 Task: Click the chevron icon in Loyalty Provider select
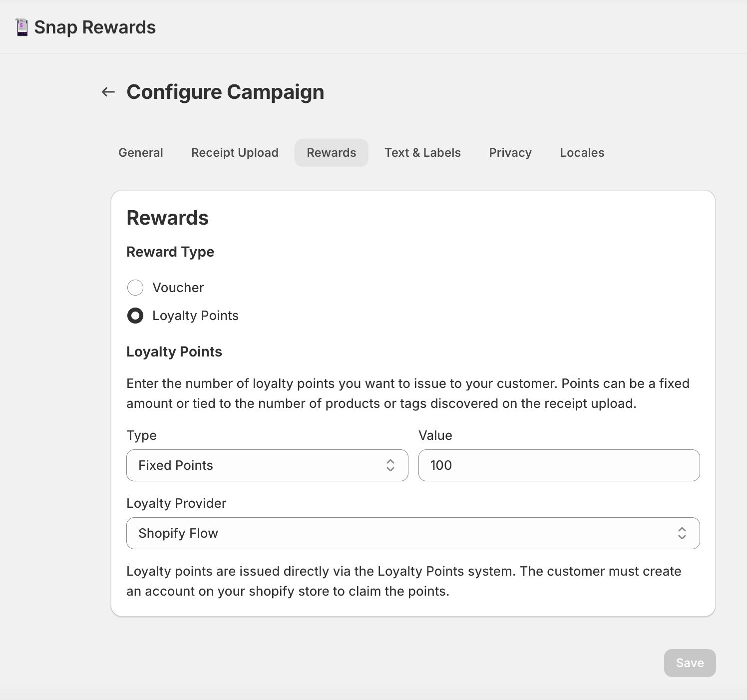[x=682, y=533]
